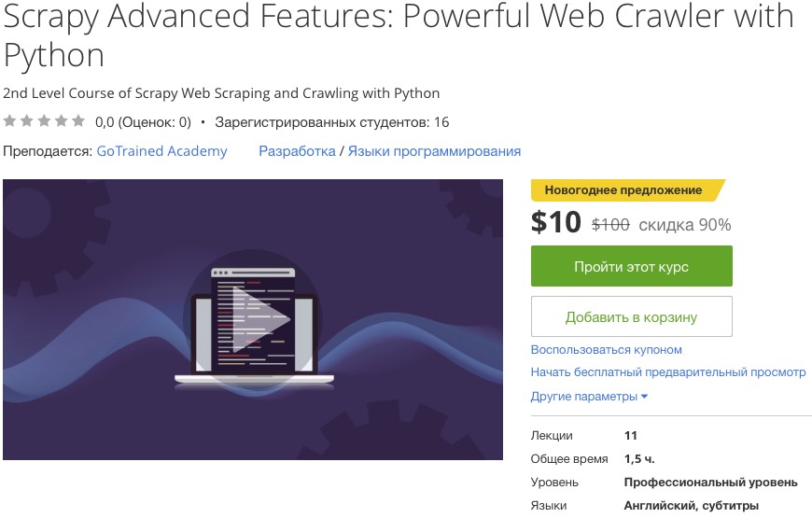
Task: Click the Лекции value 11
Action: pyautogui.click(x=630, y=436)
